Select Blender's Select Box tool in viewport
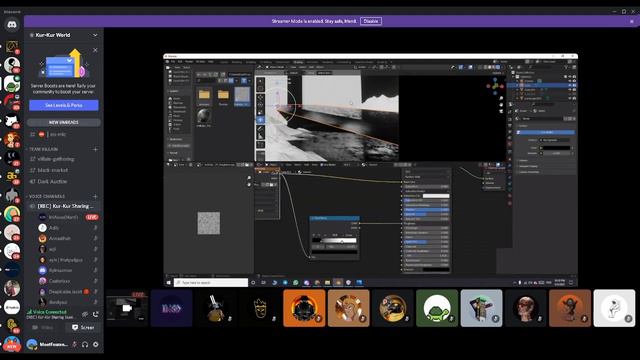 pyautogui.click(x=260, y=81)
